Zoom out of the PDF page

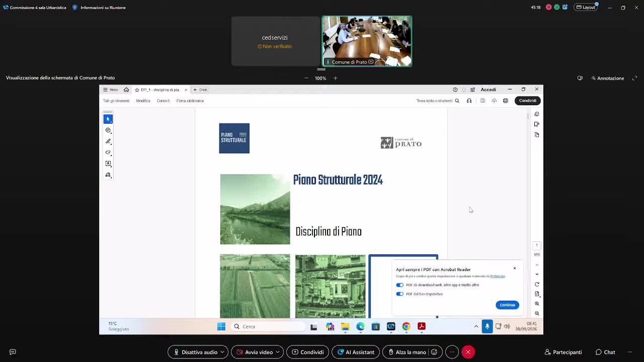537,313
